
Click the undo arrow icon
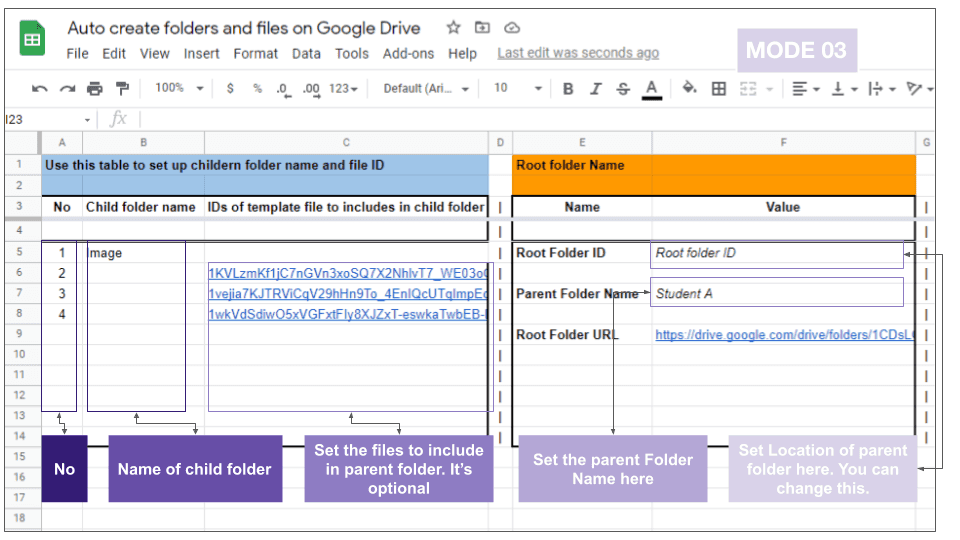click(40, 89)
